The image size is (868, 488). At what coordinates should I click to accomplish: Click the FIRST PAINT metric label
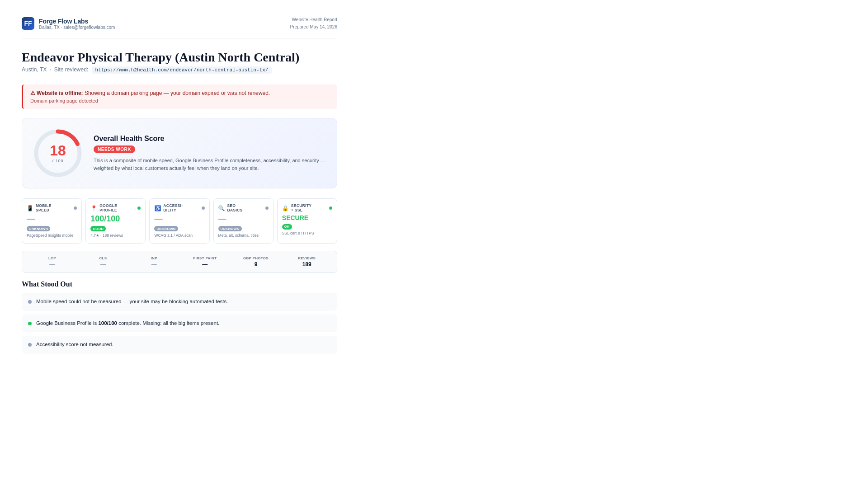(205, 258)
